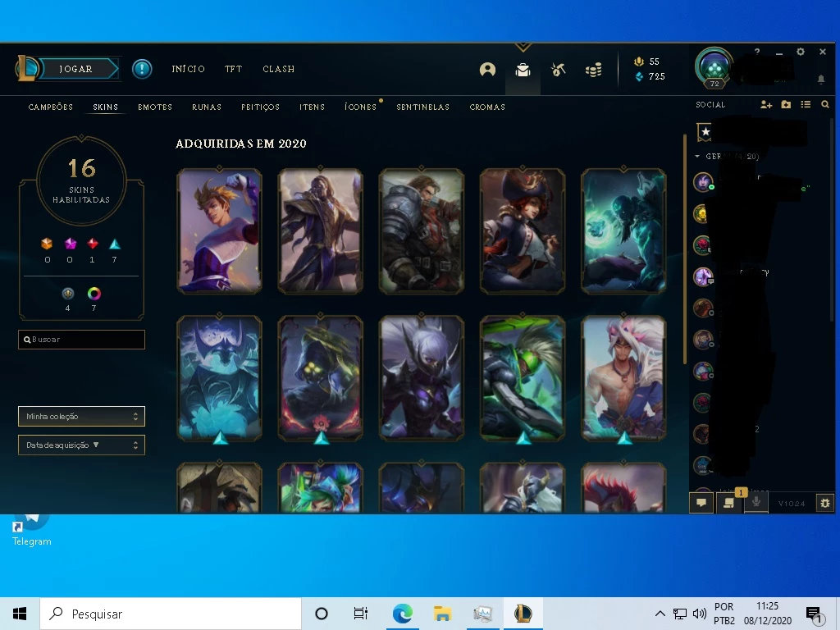Click the SOCIAL panel header
This screenshot has height=630, width=840.
(710, 105)
